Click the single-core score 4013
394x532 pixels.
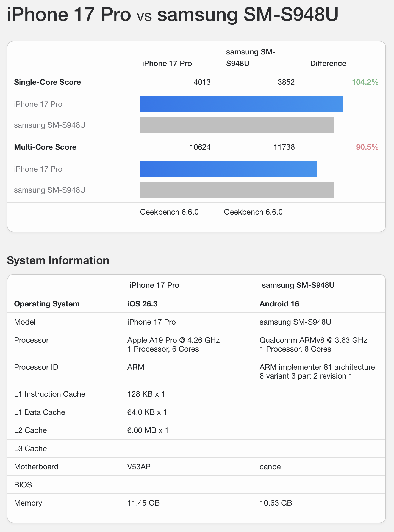click(202, 82)
